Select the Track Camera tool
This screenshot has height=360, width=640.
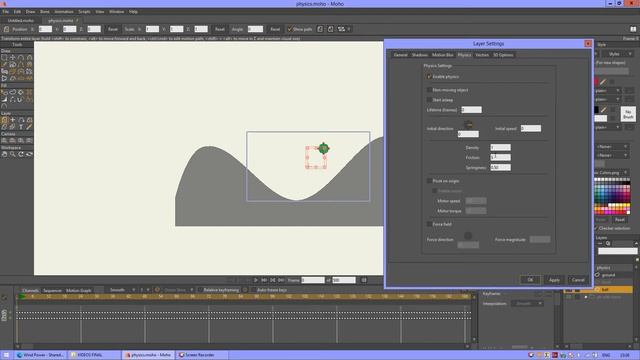point(4,140)
